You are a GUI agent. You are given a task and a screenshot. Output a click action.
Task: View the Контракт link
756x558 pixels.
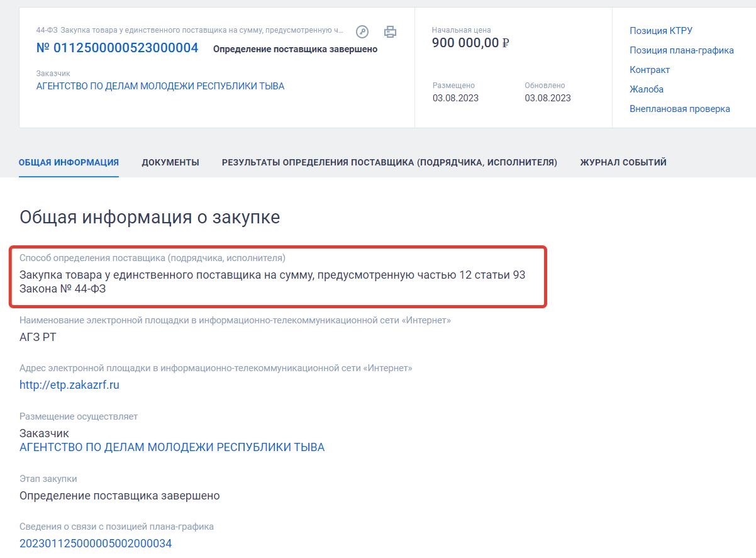click(x=650, y=69)
